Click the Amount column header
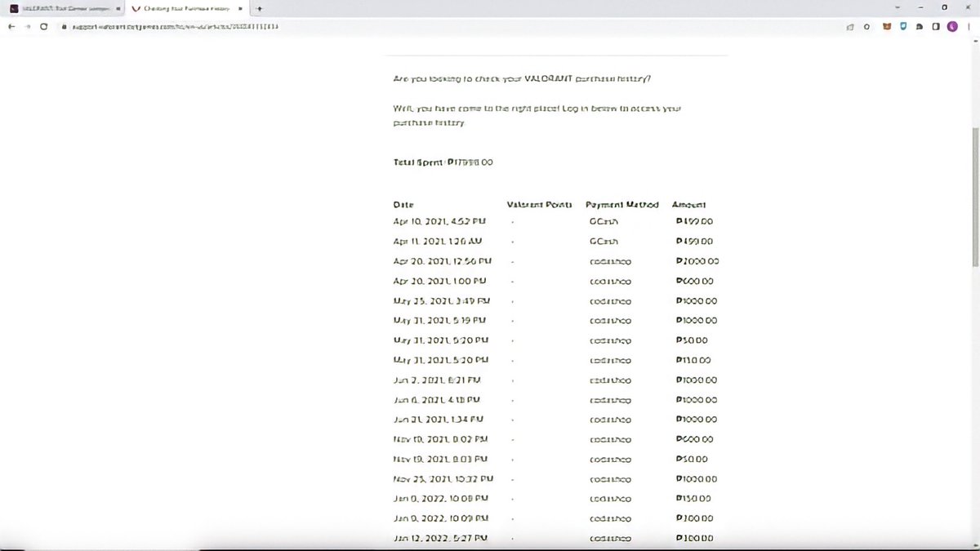The width and height of the screenshot is (980, 551). [688, 205]
